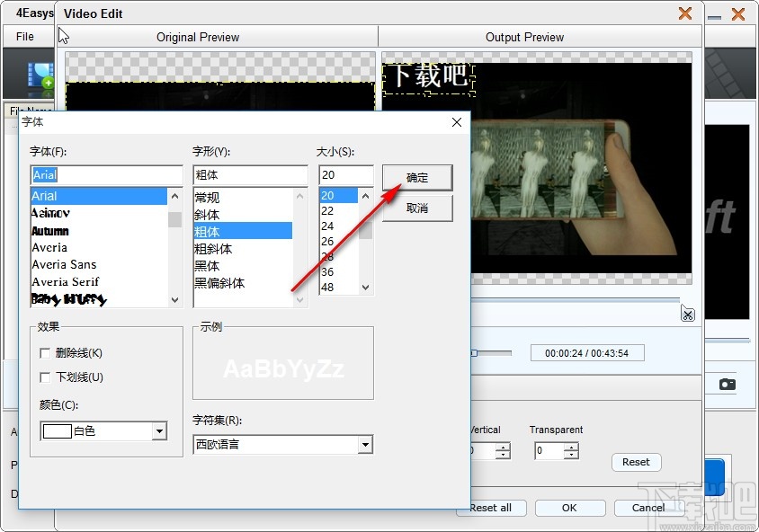
Task: Open the 字符集 charset dropdown
Action: [x=365, y=445]
